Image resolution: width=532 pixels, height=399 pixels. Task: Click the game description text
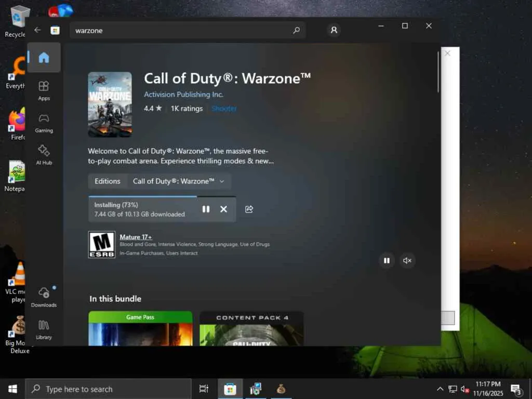(181, 156)
